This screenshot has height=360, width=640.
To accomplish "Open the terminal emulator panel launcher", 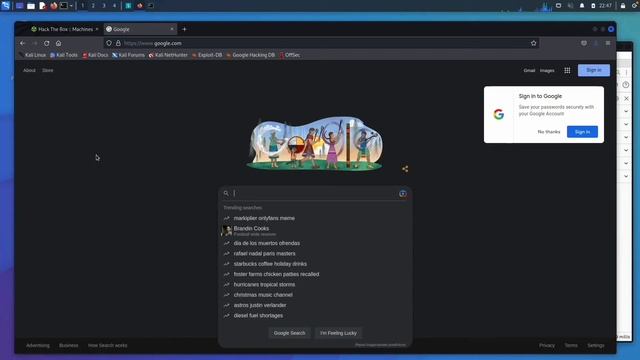I will (64, 6).
